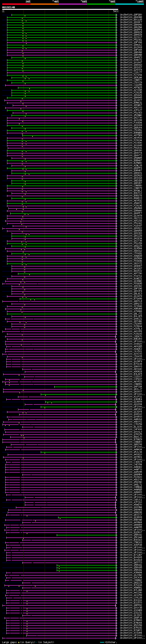This screenshot has height=644, width=146.
Task: Select hit UniRef100_C7DY59
Action: (x=131, y=424)
